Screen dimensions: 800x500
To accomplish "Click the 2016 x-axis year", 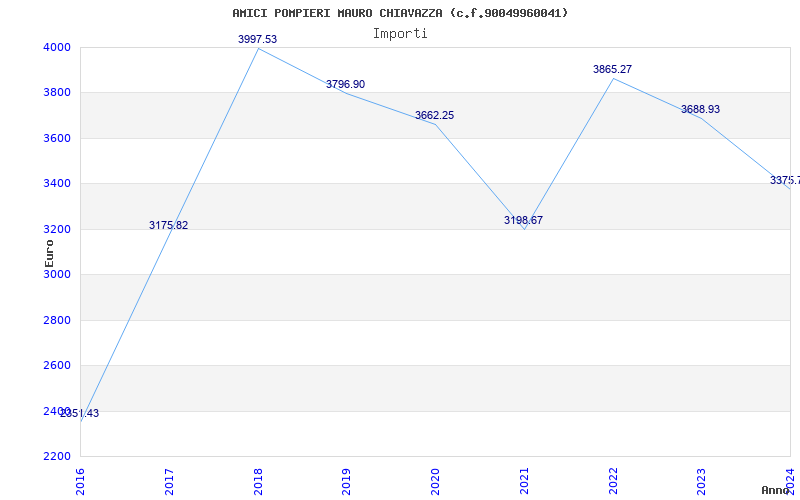I will (80, 482).
